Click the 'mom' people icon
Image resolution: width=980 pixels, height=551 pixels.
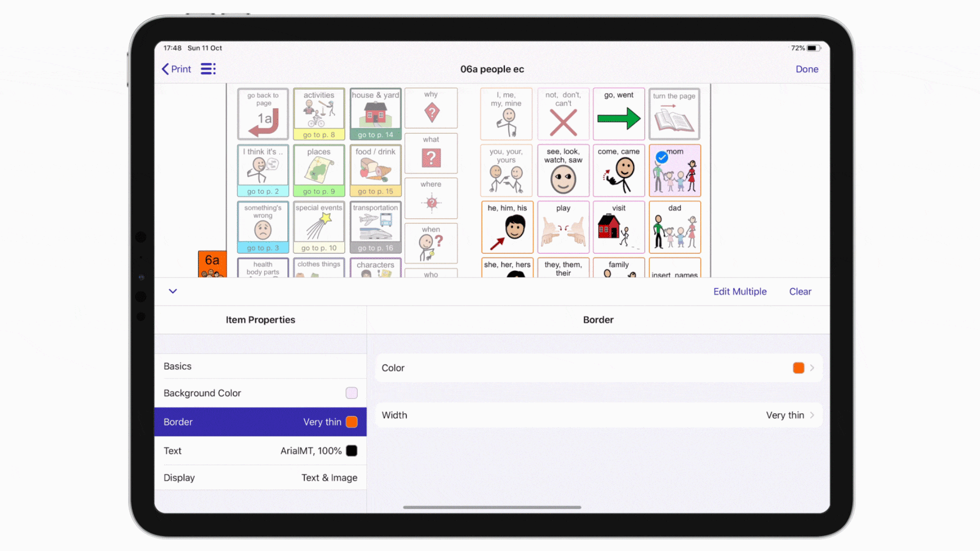click(675, 171)
